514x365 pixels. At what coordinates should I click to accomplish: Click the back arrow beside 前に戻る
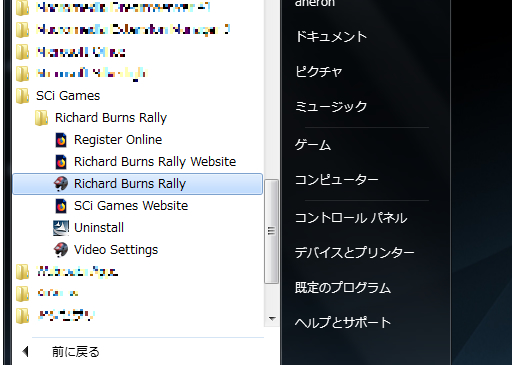pos(26,351)
